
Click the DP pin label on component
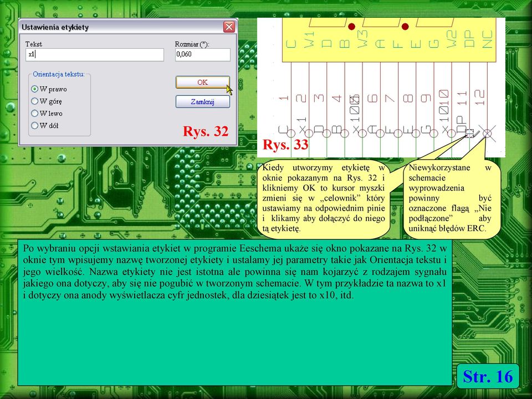click(469, 39)
